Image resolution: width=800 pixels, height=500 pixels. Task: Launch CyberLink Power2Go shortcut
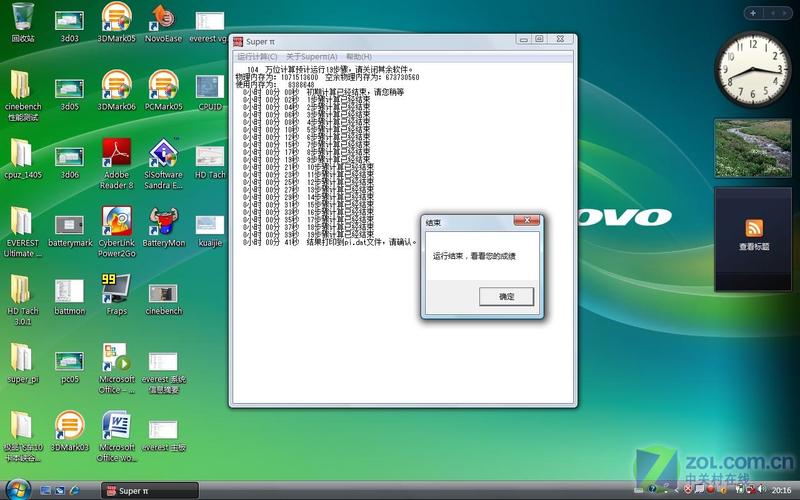(116, 232)
